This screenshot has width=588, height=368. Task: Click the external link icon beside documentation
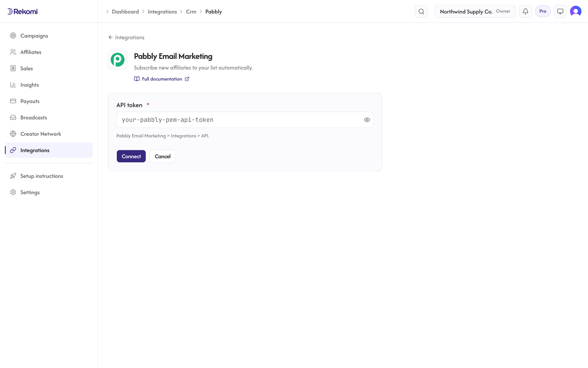pyautogui.click(x=187, y=79)
